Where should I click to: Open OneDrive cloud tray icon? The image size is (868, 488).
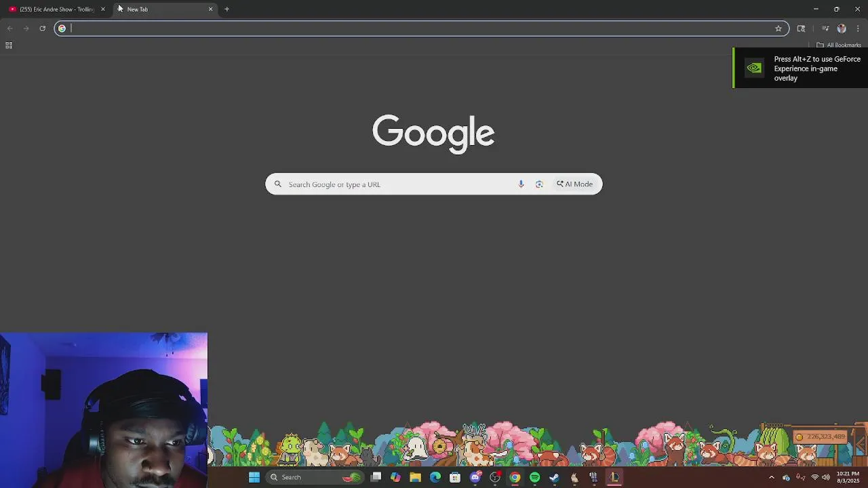click(786, 477)
